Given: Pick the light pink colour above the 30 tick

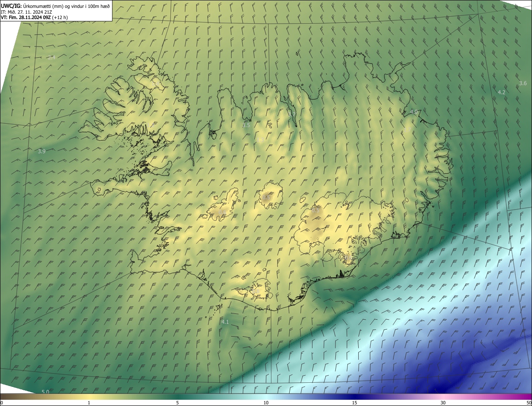Looking at the screenshot, I should point(443,396).
